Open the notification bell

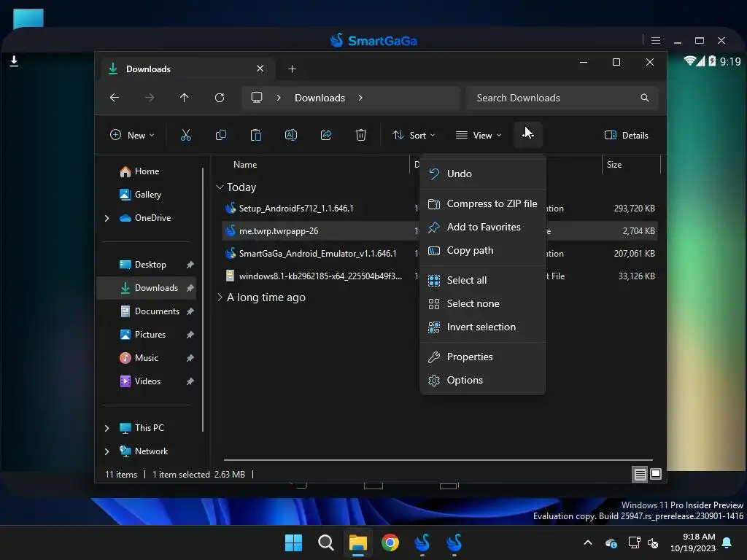click(727, 542)
